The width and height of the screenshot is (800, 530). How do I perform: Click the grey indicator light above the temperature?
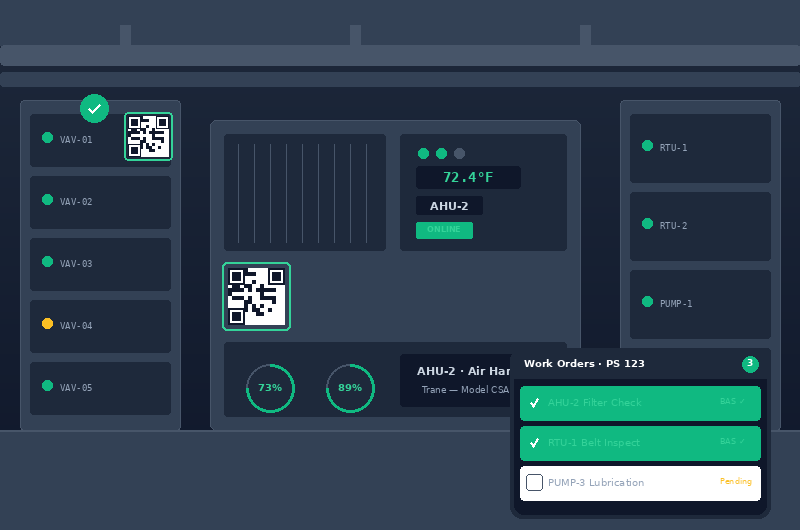pos(459,154)
